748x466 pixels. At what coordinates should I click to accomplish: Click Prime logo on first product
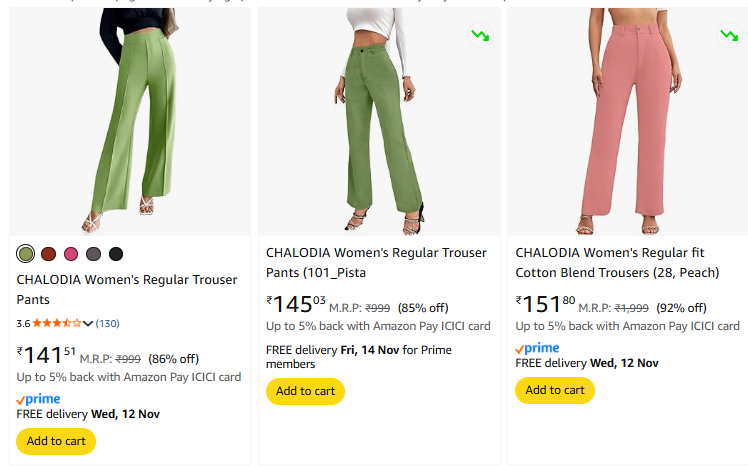tap(39, 399)
